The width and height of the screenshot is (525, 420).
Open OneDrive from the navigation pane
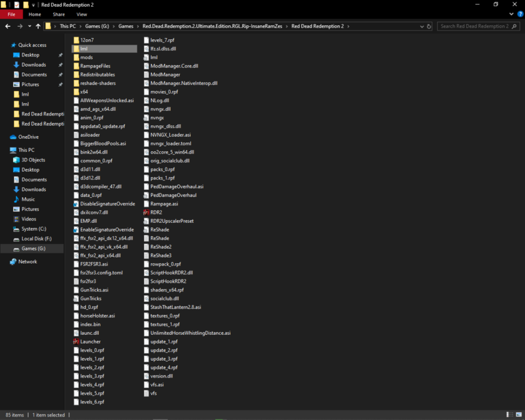(28, 137)
